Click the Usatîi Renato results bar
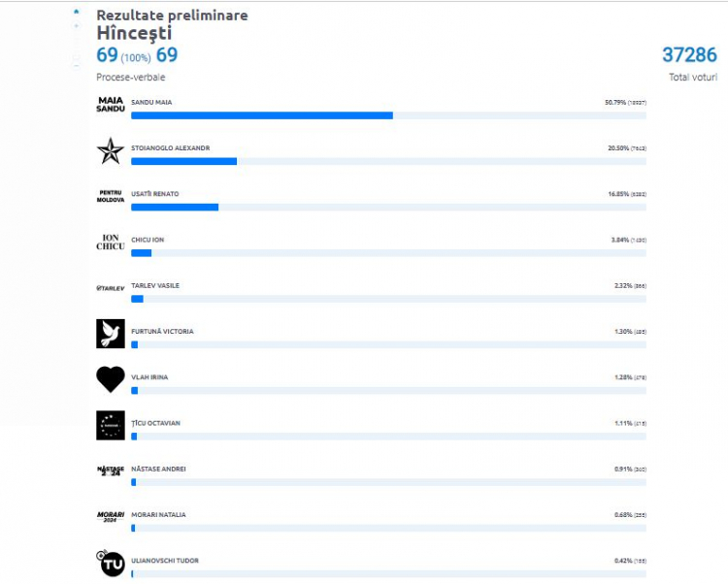This screenshot has width=728, height=584. pos(388,208)
